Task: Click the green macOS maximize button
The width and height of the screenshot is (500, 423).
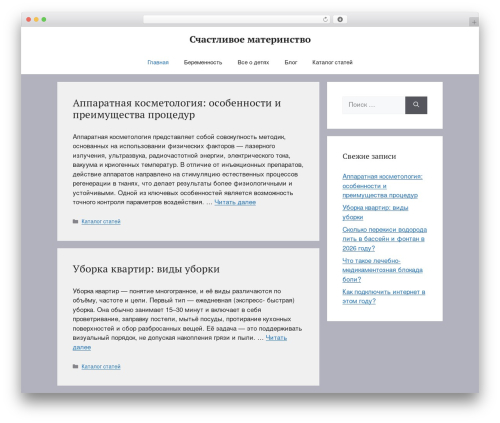Action: [x=44, y=20]
